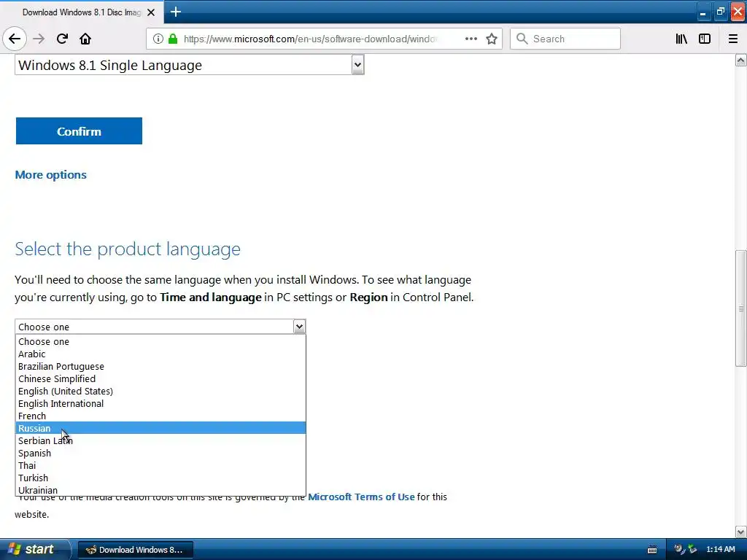The height and width of the screenshot is (560, 747).
Task: Toggle the sidebar view icon
Action: pyautogui.click(x=705, y=39)
